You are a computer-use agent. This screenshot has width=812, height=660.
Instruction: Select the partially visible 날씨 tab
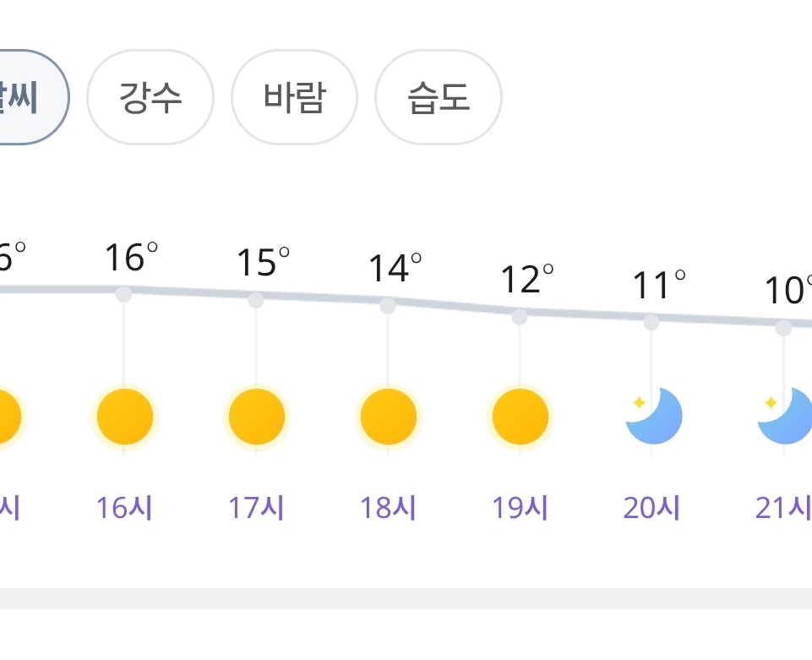[25, 98]
